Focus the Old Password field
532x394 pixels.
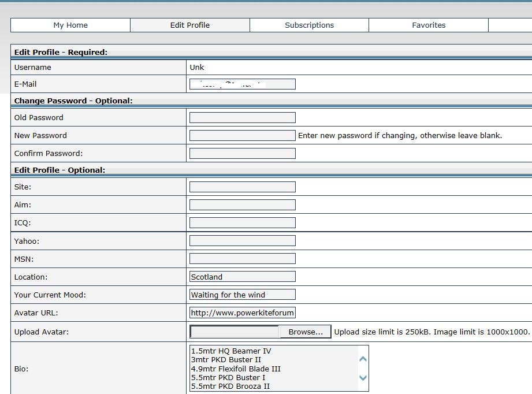click(242, 118)
